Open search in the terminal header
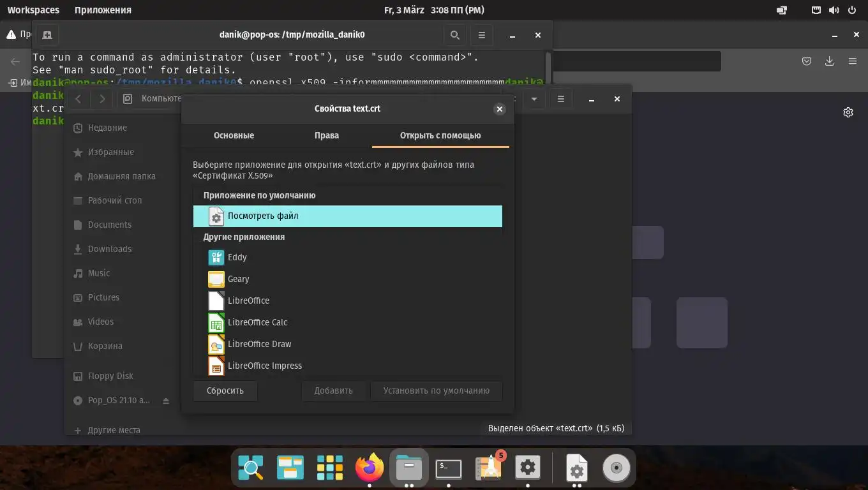The width and height of the screenshot is (868, 490). 454,35
